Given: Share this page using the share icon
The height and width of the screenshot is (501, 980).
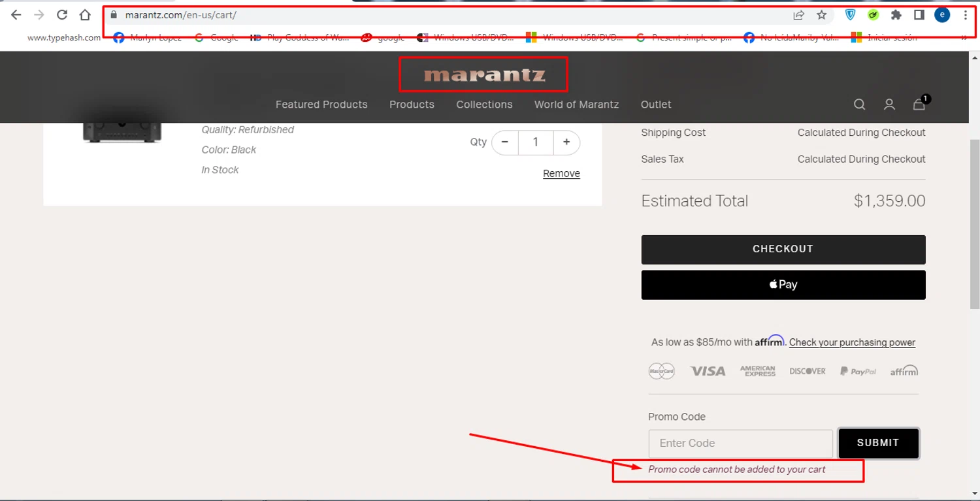Looking at the screenshot, I should point(798,15).
